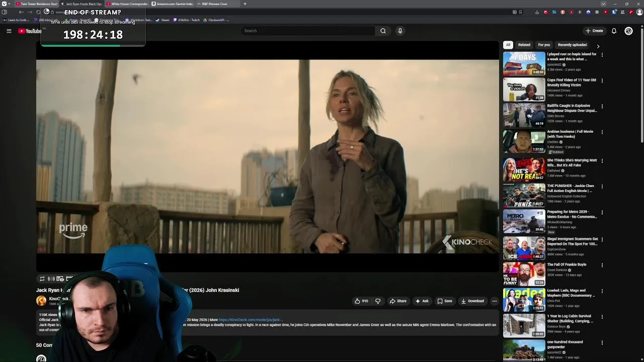Bookmark this page via the address bar icon

[x=520, y=12]
